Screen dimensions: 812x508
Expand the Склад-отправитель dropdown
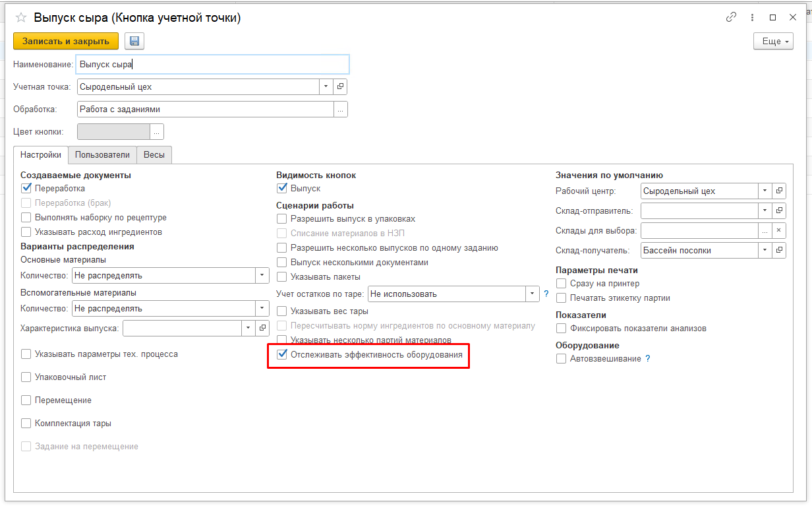(x=765, y=211)
